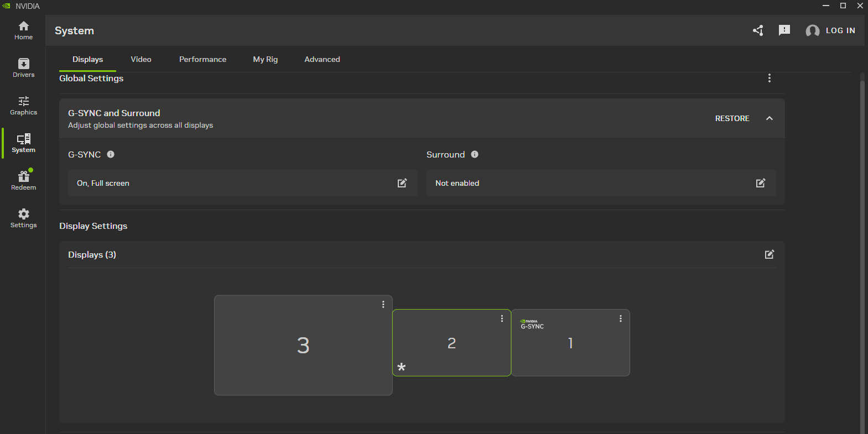Go to Home in the sidebar
The image size is (868, 434).
point(23,30)
